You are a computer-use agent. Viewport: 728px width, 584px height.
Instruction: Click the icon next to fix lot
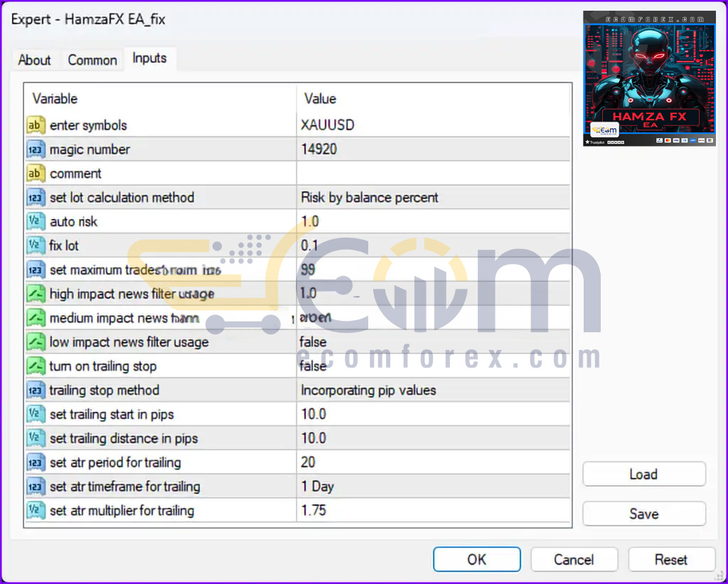36,246
